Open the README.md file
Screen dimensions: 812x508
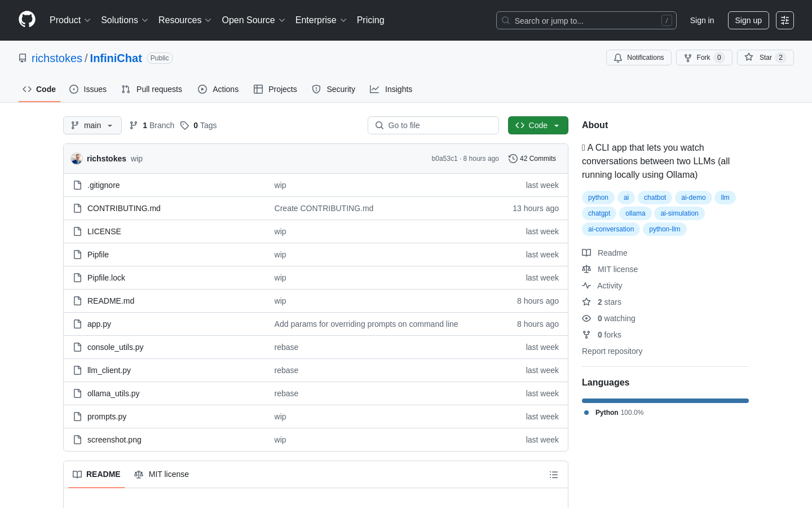tap(111, 301)
